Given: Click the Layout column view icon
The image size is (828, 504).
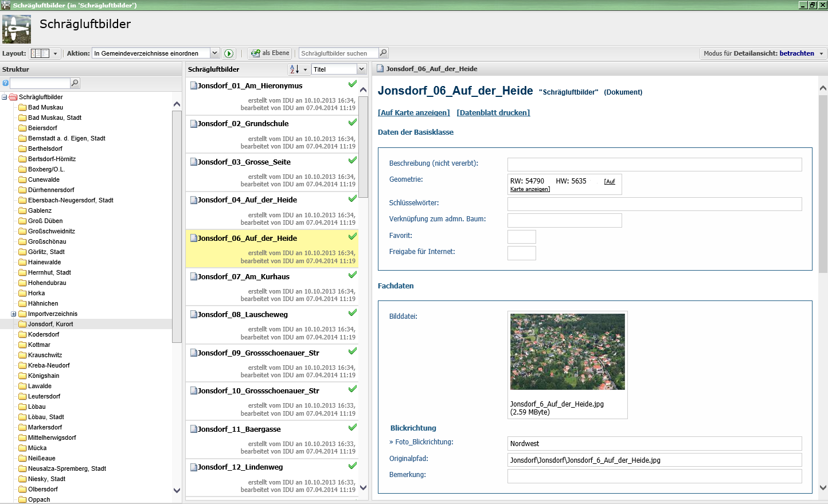Looking at the screenshot, I should tap(40, 53).
